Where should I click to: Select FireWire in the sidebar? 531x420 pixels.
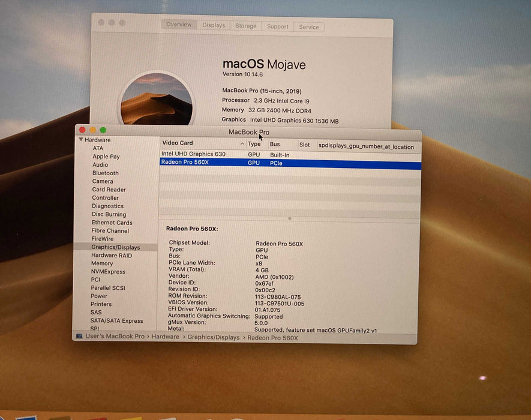click(x=102, y=239)
